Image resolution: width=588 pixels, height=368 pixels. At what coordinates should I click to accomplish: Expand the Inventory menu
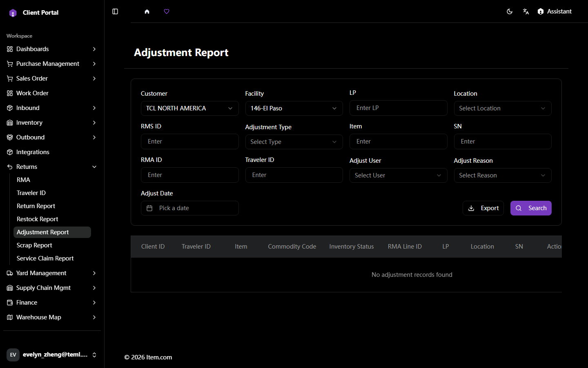tap(52, 123)
